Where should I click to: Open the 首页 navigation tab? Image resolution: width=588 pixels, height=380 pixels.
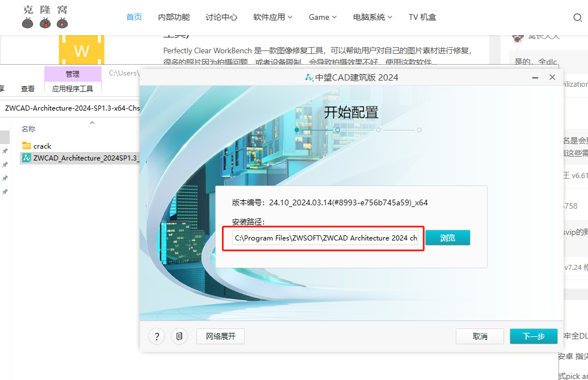point(134,17)
